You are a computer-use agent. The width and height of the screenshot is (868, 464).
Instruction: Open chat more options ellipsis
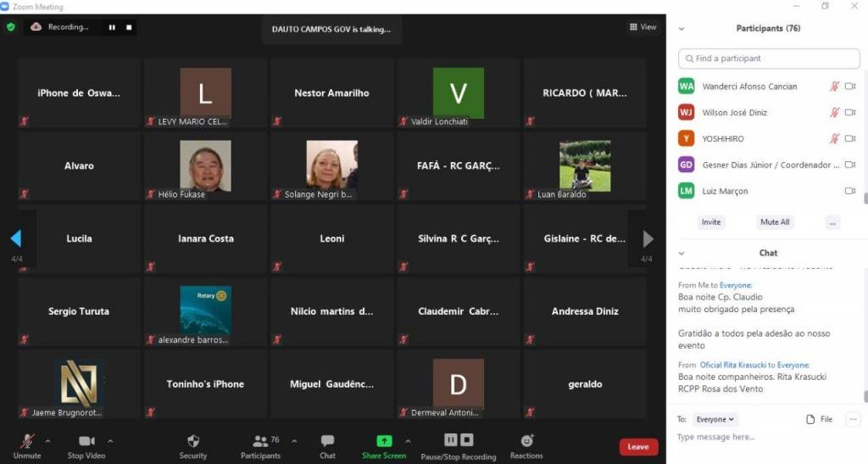852,419
